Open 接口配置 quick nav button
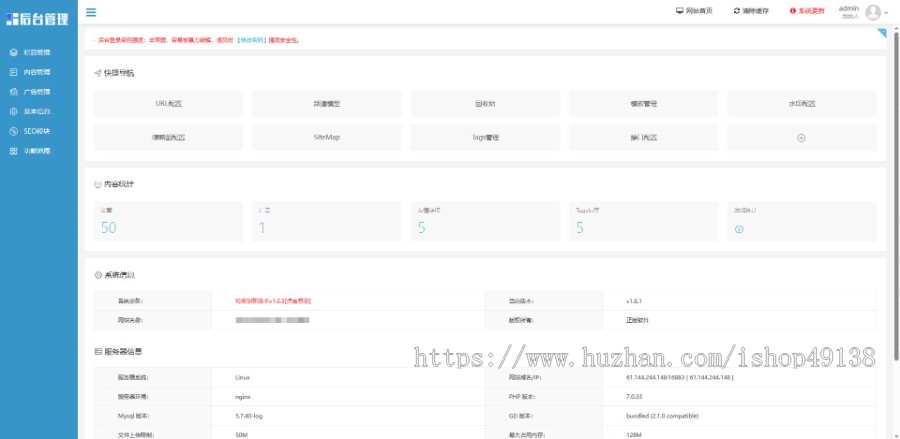This screenshot has height=439, width=900. tap(643, 138)
